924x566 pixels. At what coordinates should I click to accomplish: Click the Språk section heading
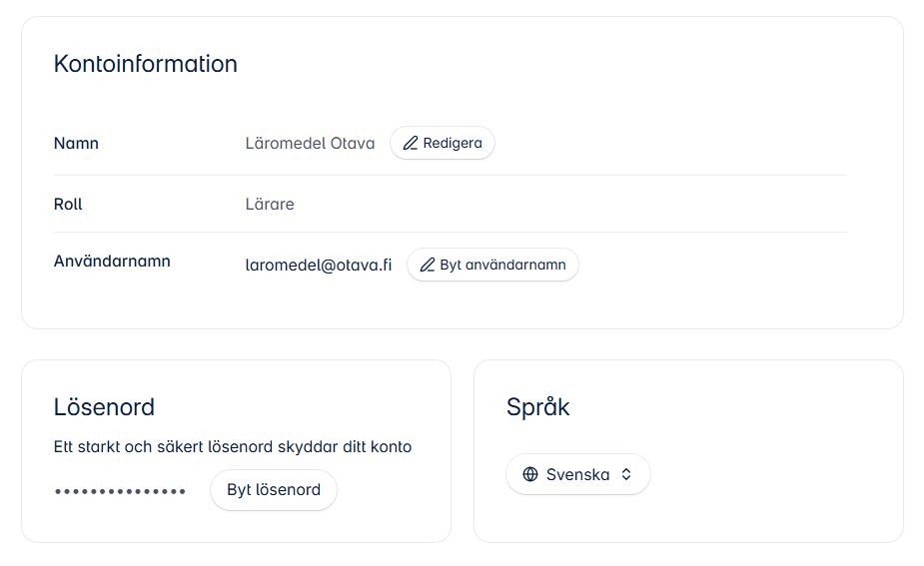click(x=538, y=407)
